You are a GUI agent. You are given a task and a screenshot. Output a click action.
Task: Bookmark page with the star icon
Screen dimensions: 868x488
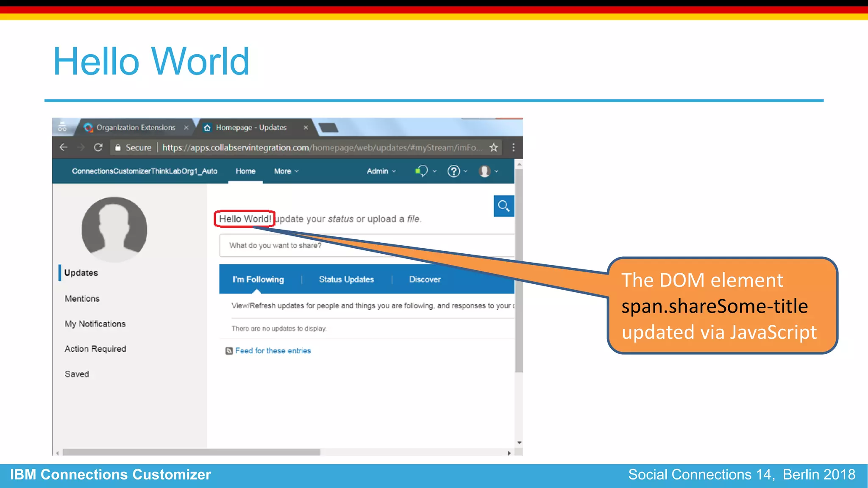point(493,147)
